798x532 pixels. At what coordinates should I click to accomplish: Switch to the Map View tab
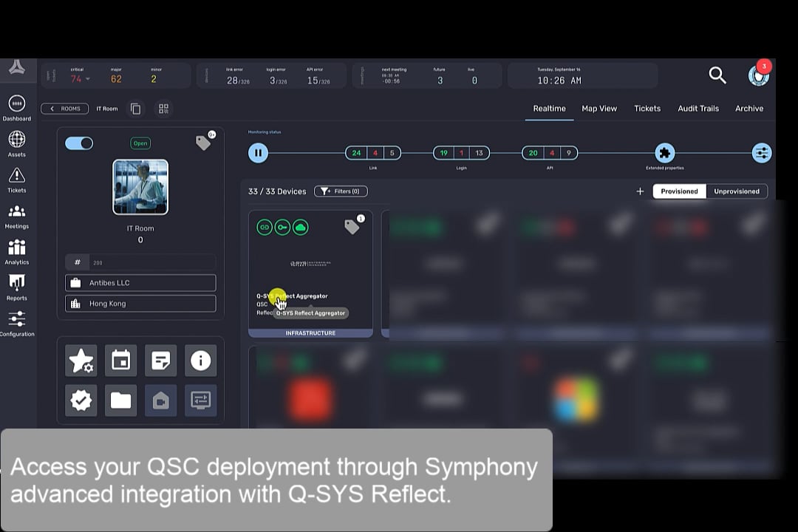[x=598, y=109]
